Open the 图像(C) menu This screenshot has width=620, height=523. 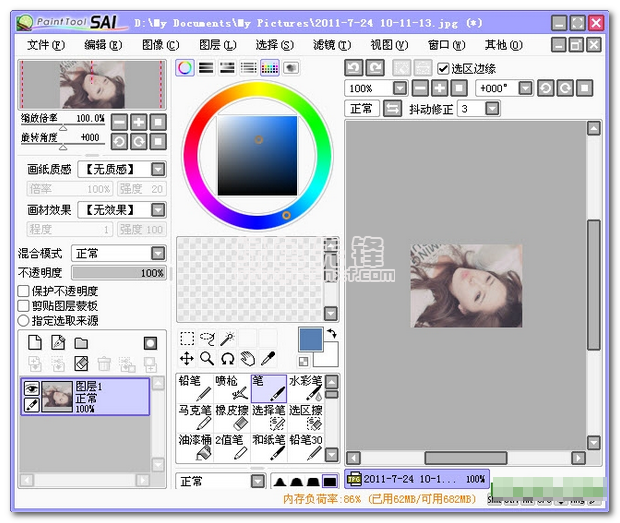click(161, 45)
